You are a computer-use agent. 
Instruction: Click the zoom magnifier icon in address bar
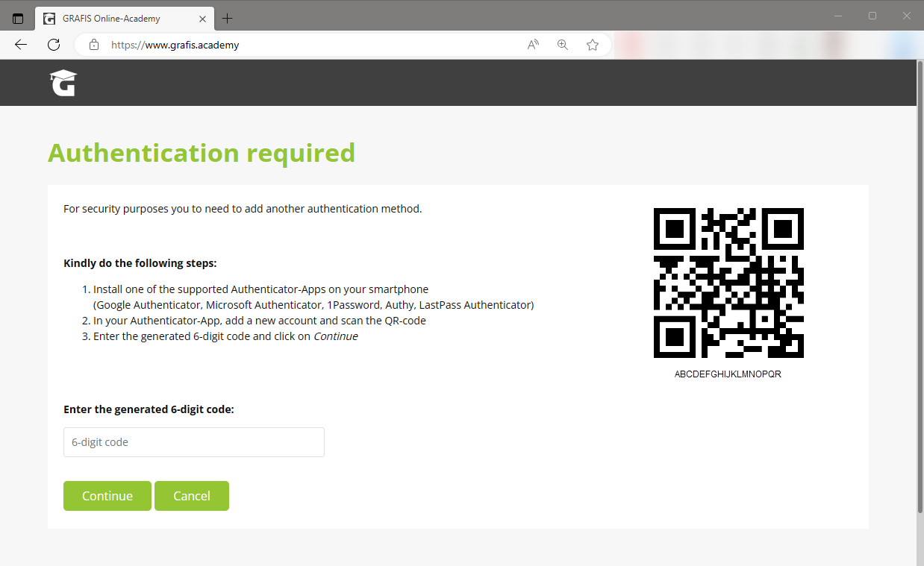[x=563, y=45]
